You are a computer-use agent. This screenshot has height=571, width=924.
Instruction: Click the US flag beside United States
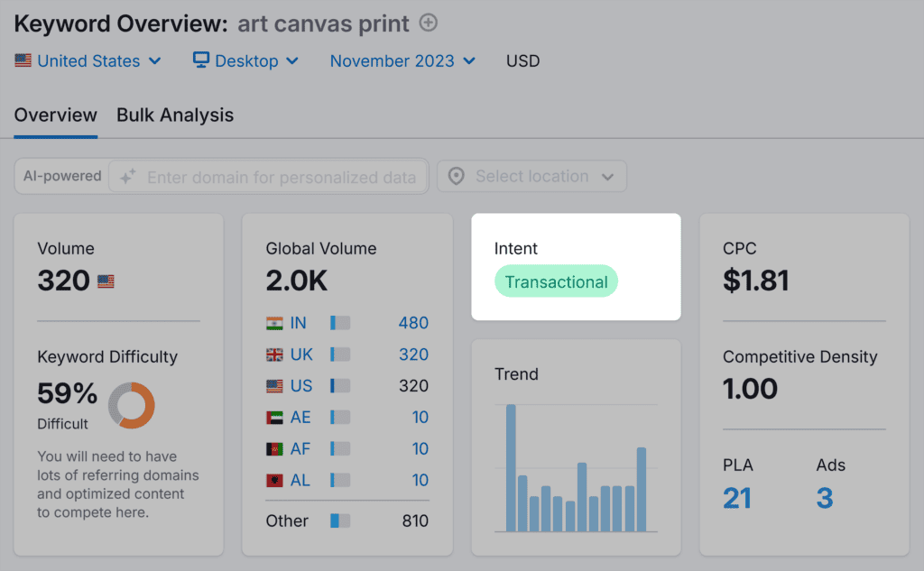(23, 60)
